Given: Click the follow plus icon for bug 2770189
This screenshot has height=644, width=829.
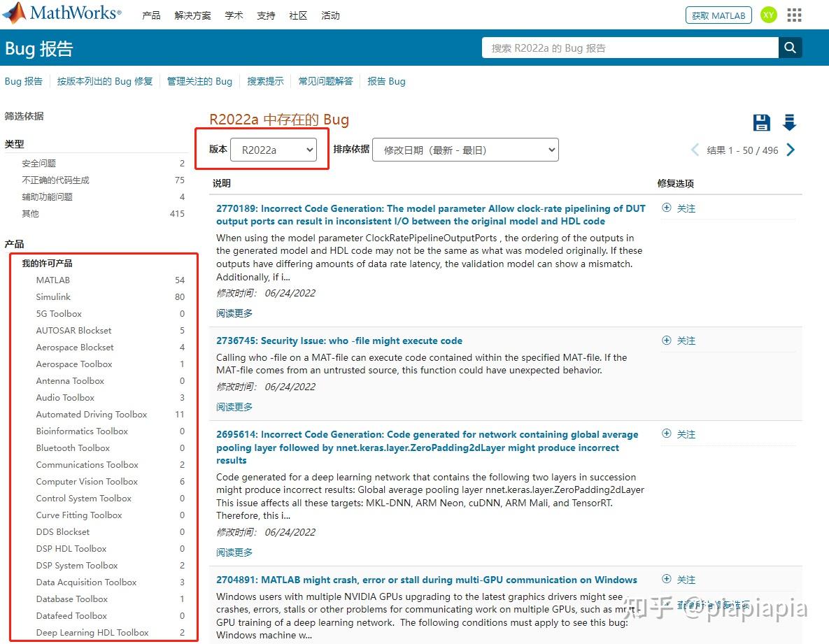Looking at the screenshot, I should [x=667, y=208].
